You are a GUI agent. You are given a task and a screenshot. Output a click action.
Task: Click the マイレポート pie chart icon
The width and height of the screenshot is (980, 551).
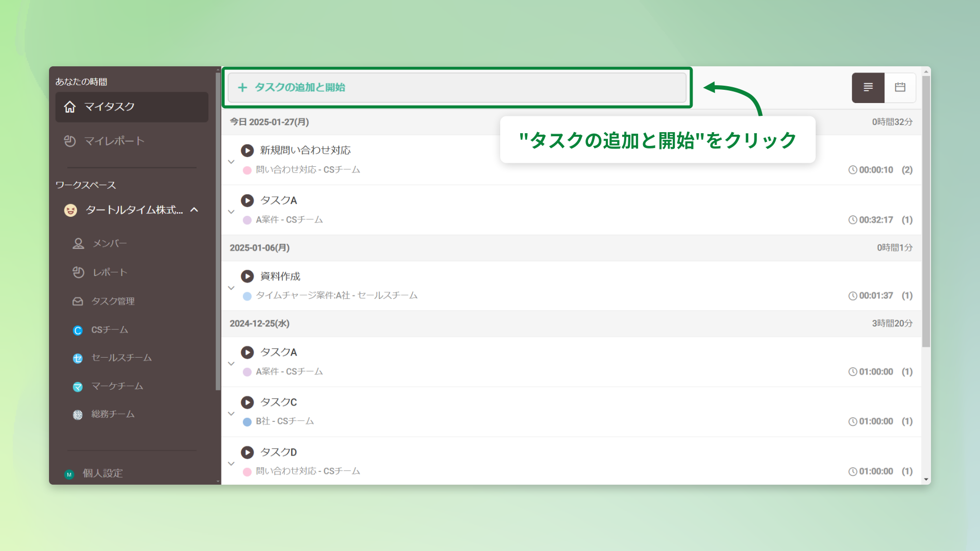point(70,141)
